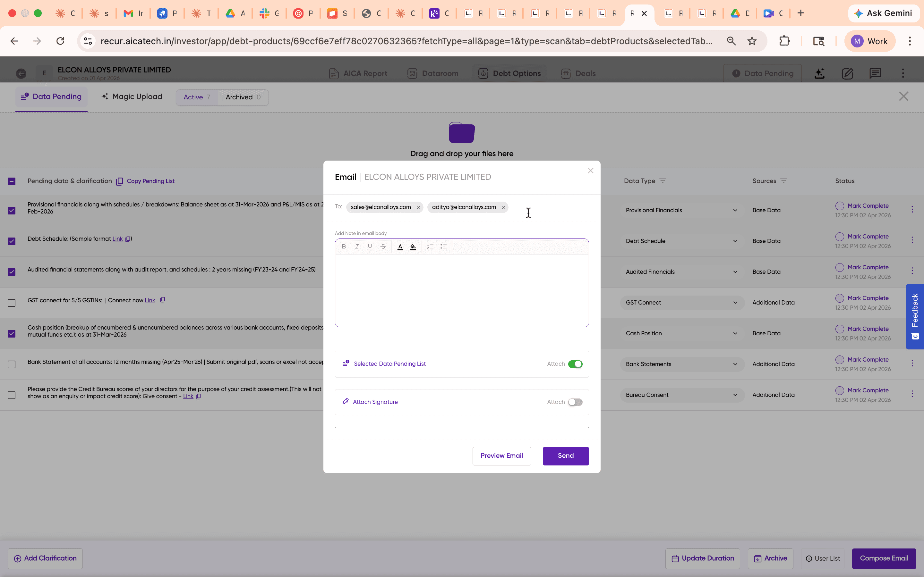The height and width of the screenshot is (577, 924).
Task: Click Mark Complete for Audited Financials
Action: click(x=868, y=267)
